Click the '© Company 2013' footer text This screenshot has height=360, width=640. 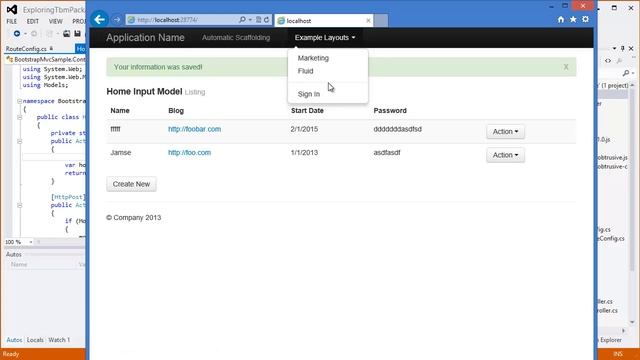133,218
